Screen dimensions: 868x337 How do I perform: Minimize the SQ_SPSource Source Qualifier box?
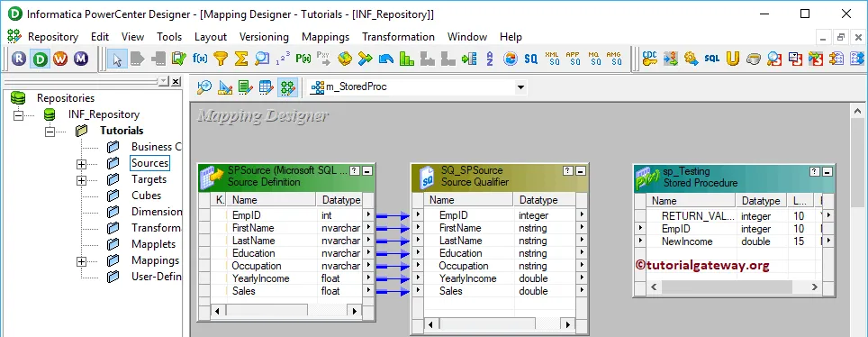coord(580,170)
